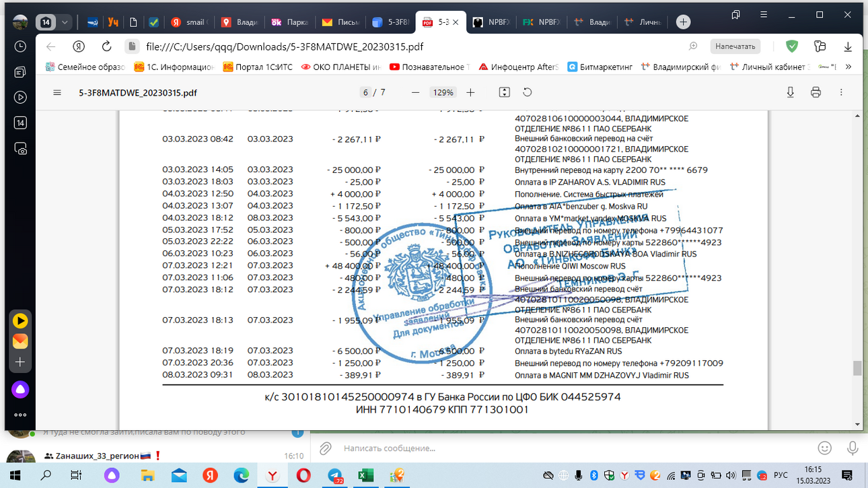
Task: Rotate the PDF document counterclockwise
Action: click(528, 92)
